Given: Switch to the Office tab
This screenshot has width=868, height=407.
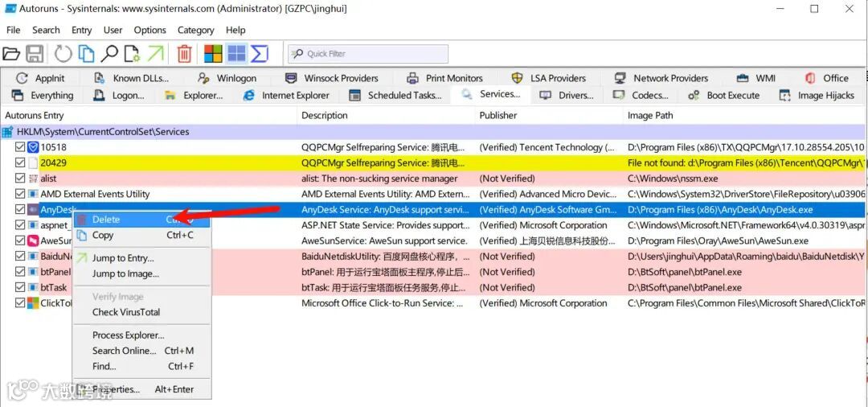Looking at the screenshot, I should 826,78.
